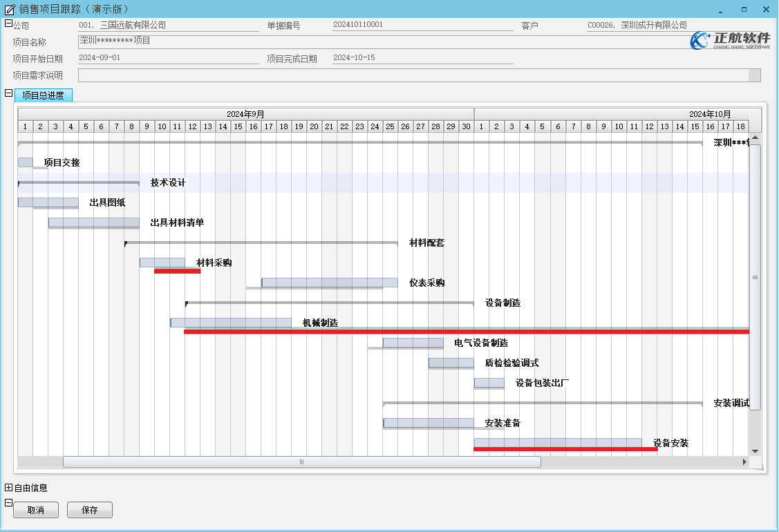Click the 正航软件 logo
This screenshot has height=532, width=779.
(x=731, y=40)
